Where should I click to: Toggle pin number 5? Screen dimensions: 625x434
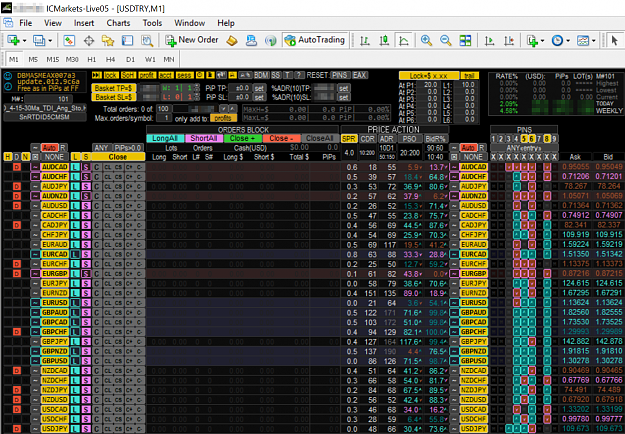[x=524, y=139]
